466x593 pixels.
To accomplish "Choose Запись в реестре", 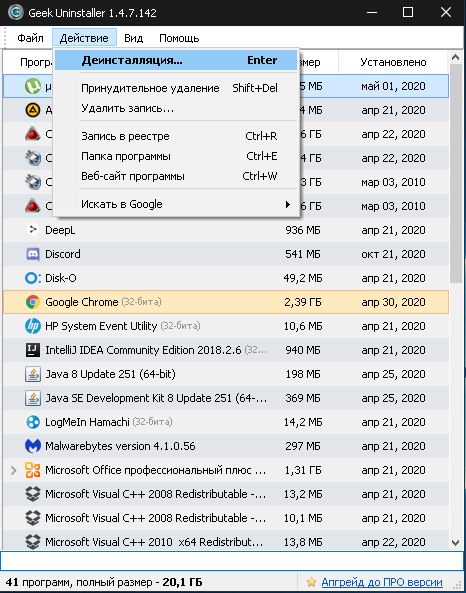I will click(176, 136).
